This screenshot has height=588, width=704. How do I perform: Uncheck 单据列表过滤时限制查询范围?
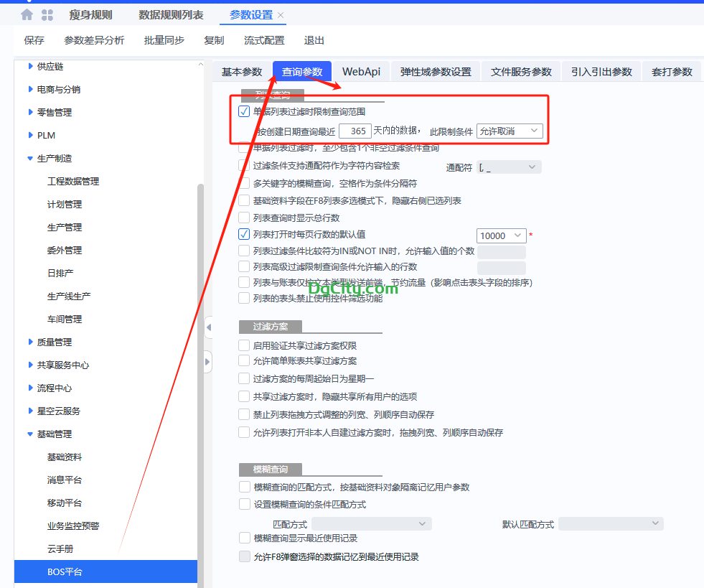(244, 111)
